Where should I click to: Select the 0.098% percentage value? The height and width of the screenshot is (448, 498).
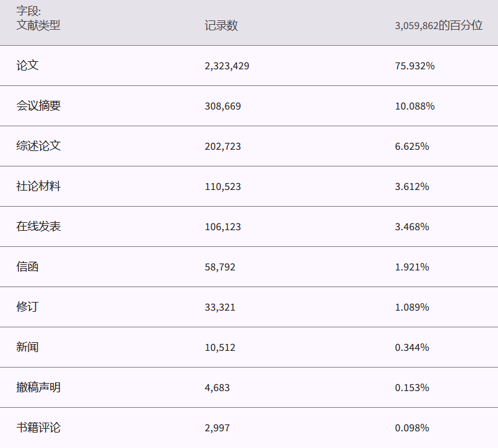[x=412, y=428]
